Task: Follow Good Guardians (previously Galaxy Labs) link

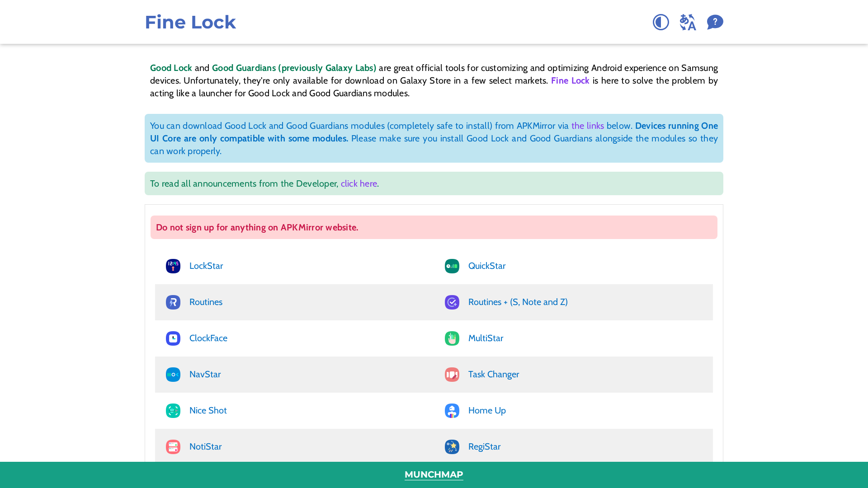Action: (x=294, y=68)
